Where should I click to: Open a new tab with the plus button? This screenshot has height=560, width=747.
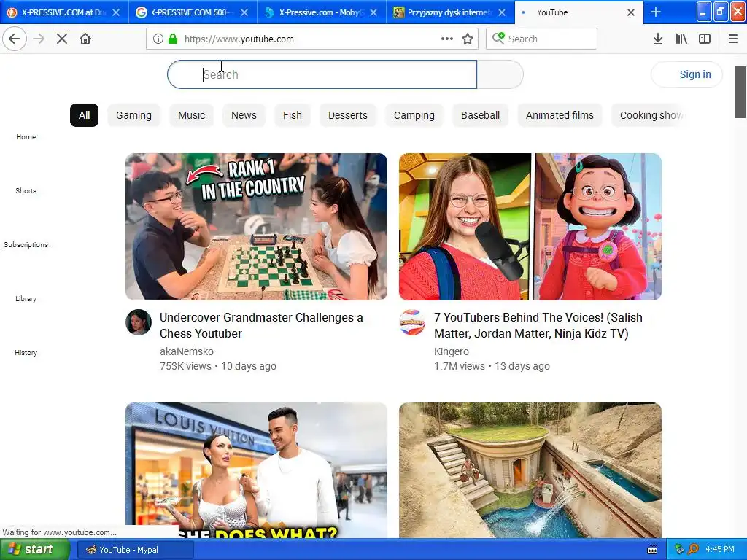coord(656,12)
